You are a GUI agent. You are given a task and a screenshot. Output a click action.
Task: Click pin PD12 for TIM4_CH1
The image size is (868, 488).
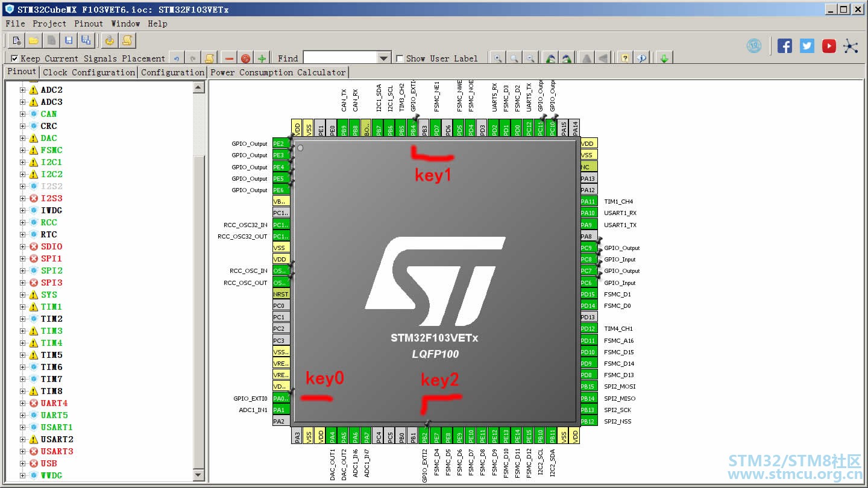(588, 328)
